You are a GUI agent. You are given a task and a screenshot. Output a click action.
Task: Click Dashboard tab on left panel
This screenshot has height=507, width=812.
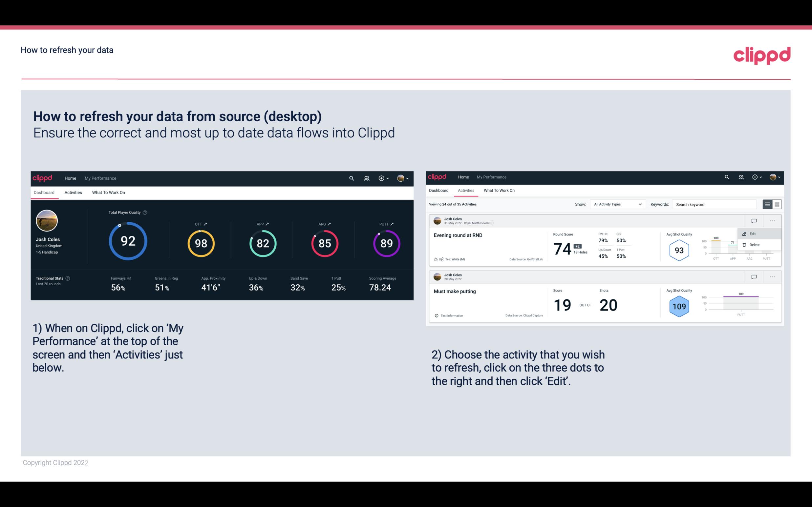coord(44,192)
